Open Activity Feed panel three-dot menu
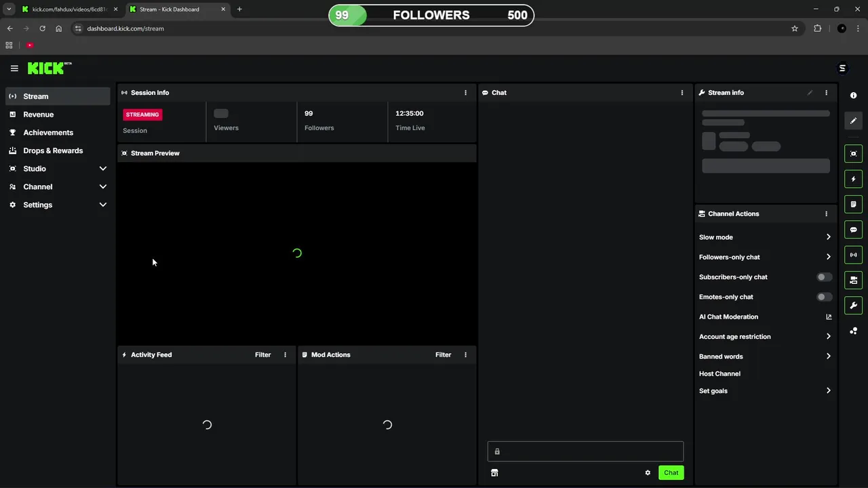The image size is (868, 488). pos(285,354)
